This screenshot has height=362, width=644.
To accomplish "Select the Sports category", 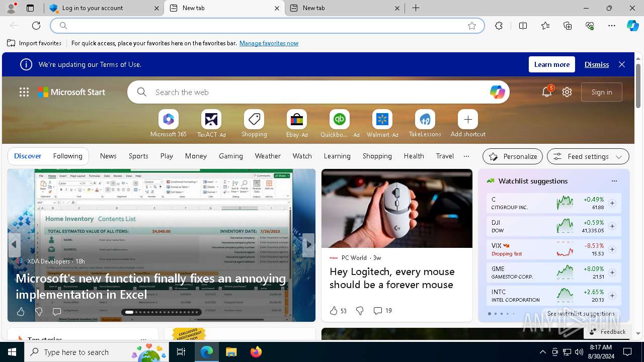I will (x=138, y=156).
